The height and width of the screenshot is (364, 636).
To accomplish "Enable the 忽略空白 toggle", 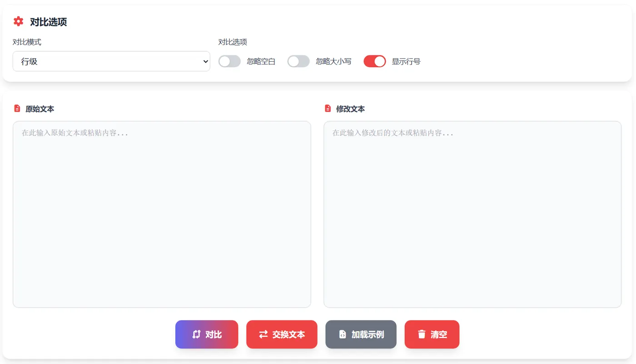I will click(x=229, y=61).
